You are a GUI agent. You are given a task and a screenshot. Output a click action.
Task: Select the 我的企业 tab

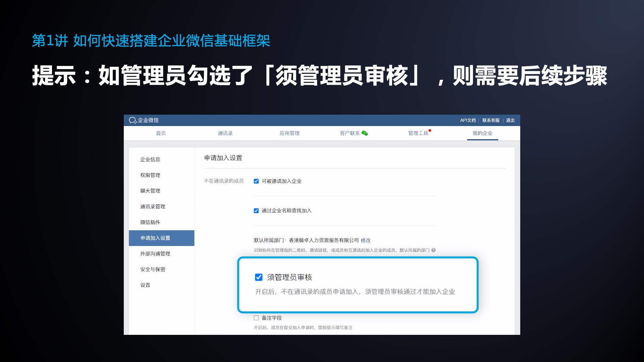click(x=482, y=133)
